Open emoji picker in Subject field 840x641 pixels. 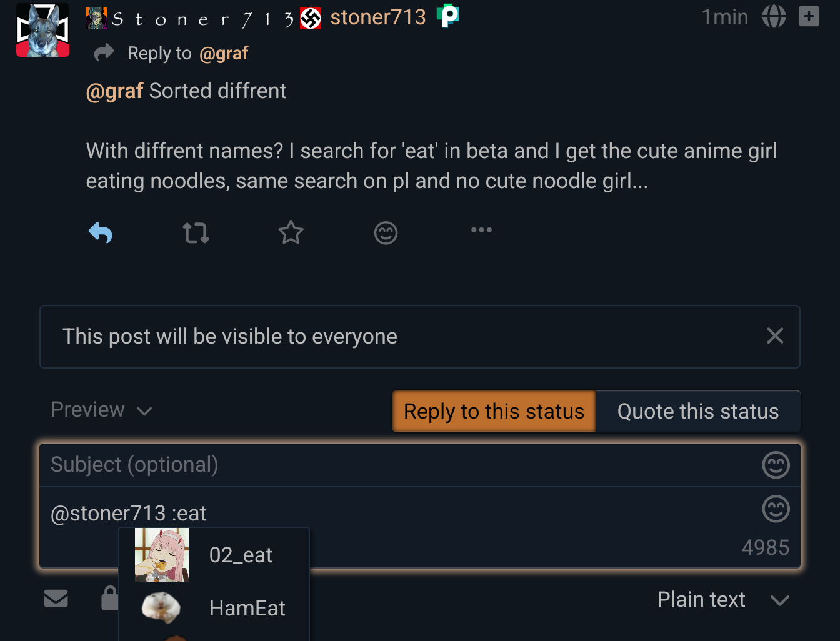(776, 465)
